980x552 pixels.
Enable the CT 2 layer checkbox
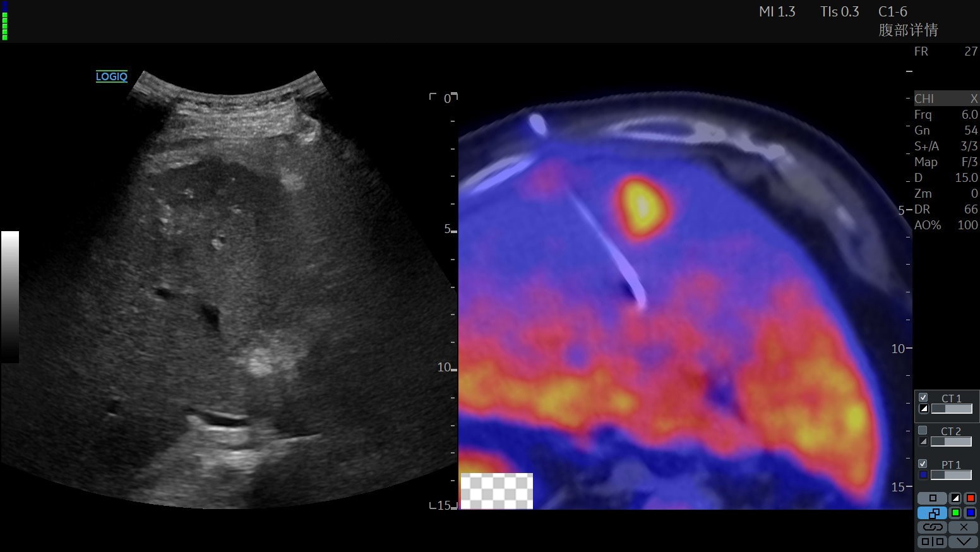point(923,430)
